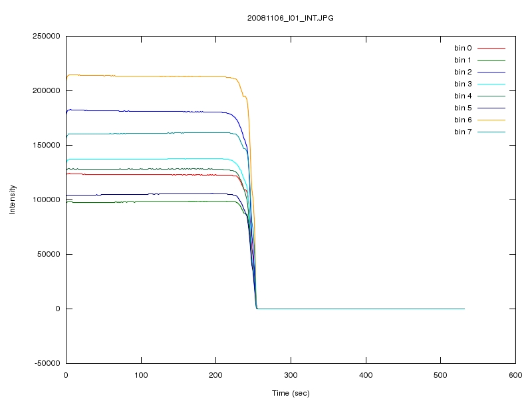The width and height of the screenshot is (532, 399).
Task: Click the green bin 1 legend line sample
Action: pyautogui.click(x=491, y=60)
